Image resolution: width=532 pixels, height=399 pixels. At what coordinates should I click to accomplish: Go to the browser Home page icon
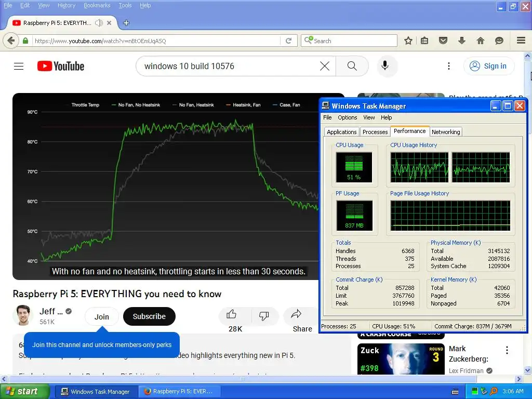(x=481, y=41)
